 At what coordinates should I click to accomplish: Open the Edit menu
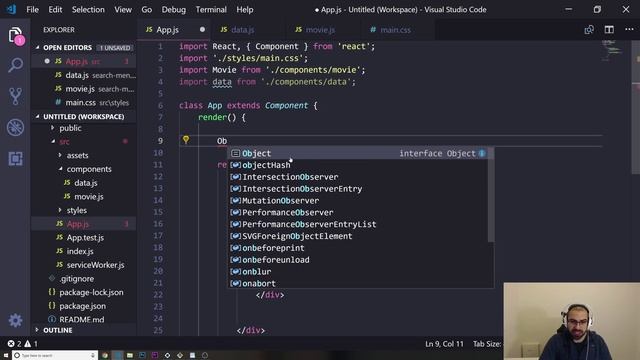pyautogui.click(x=55, y=9)
